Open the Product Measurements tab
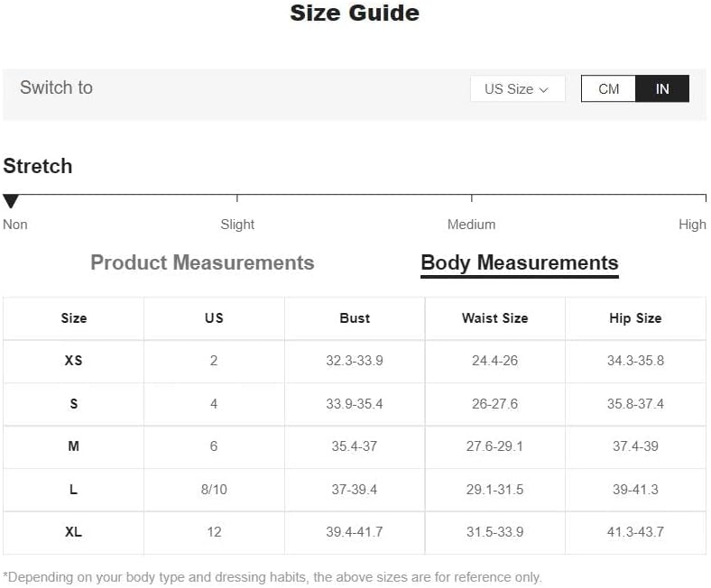 pos(202,262)
